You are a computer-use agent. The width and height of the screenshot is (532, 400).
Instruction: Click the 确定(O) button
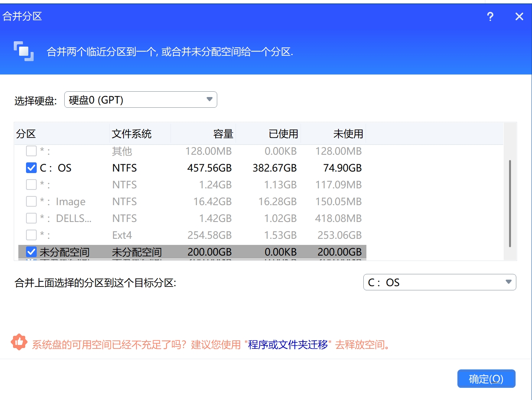point(486,379)
